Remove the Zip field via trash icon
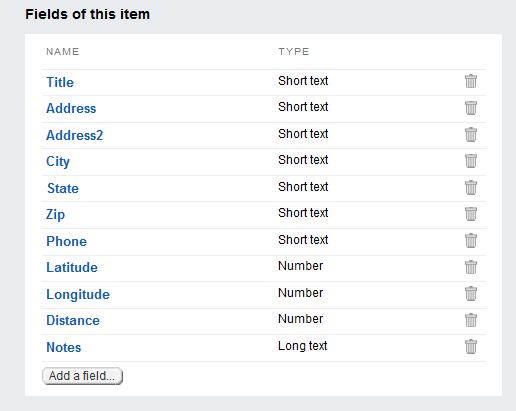This screenshot has width=516, height=411. (x=471, y=214)
